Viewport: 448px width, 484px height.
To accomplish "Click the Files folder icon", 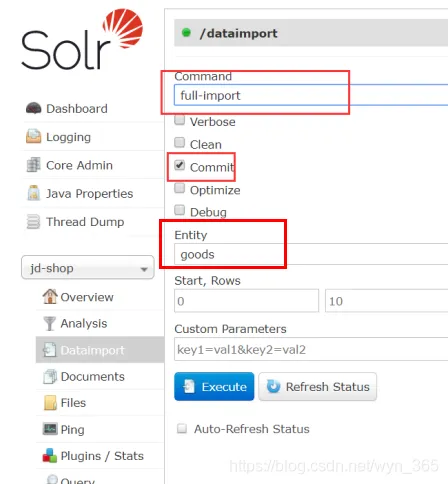I will (50, 403).
